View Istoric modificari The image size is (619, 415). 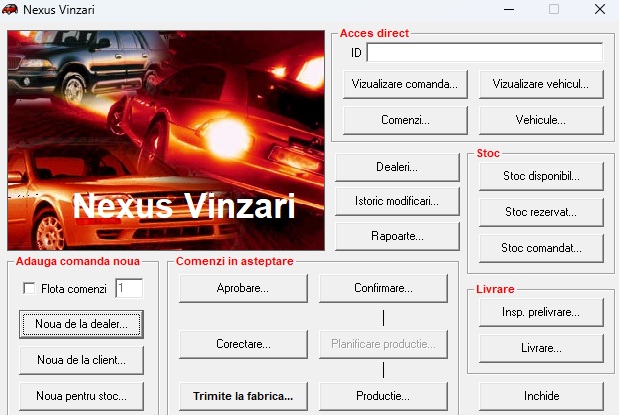397,201
